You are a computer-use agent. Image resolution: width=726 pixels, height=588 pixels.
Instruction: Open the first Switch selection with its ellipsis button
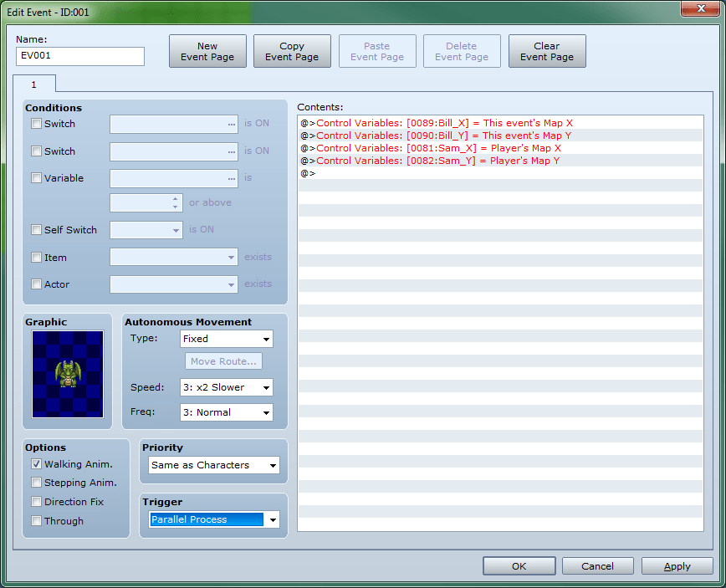point(231,124)
